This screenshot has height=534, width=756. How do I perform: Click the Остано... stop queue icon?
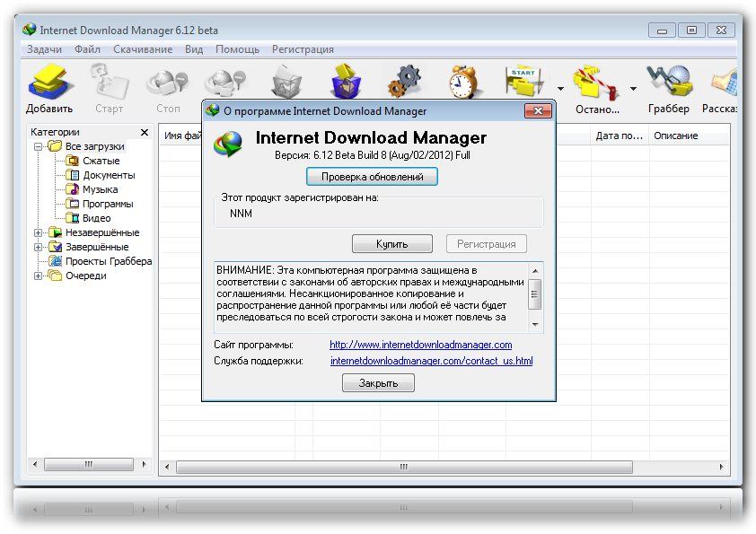click(x=596, y=83)
